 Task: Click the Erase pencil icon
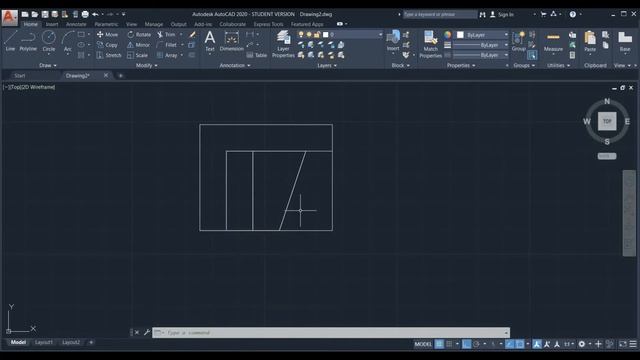192,35
